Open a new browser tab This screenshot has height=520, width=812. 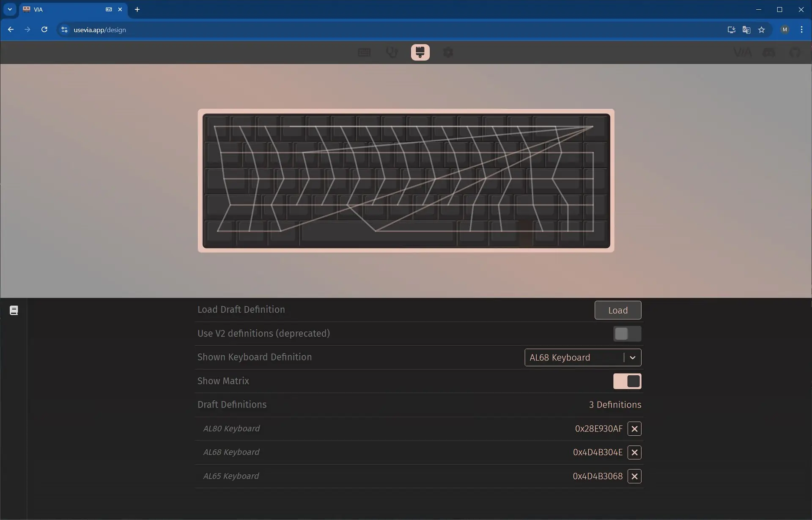[137, 9]
